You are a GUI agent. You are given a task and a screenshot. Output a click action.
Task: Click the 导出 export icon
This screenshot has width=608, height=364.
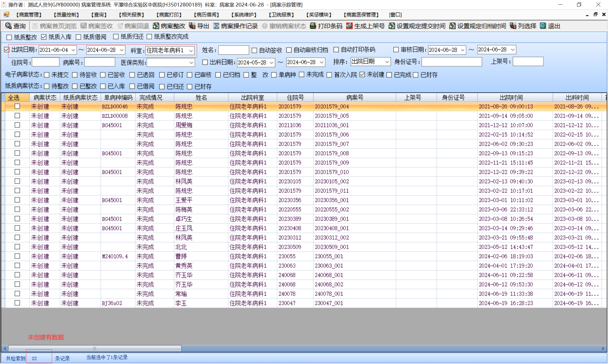(x=192, y=26)
